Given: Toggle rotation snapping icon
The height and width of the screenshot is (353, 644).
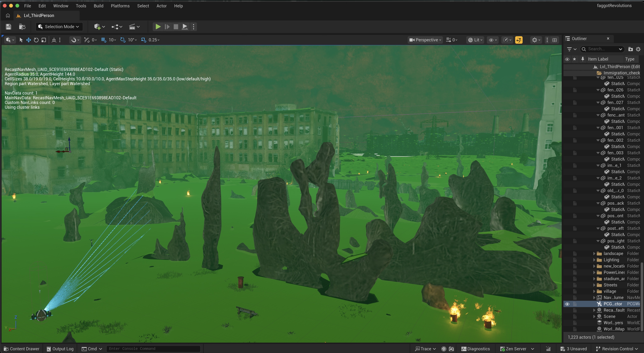Looking at the screenshot, I should coord(123,40).
